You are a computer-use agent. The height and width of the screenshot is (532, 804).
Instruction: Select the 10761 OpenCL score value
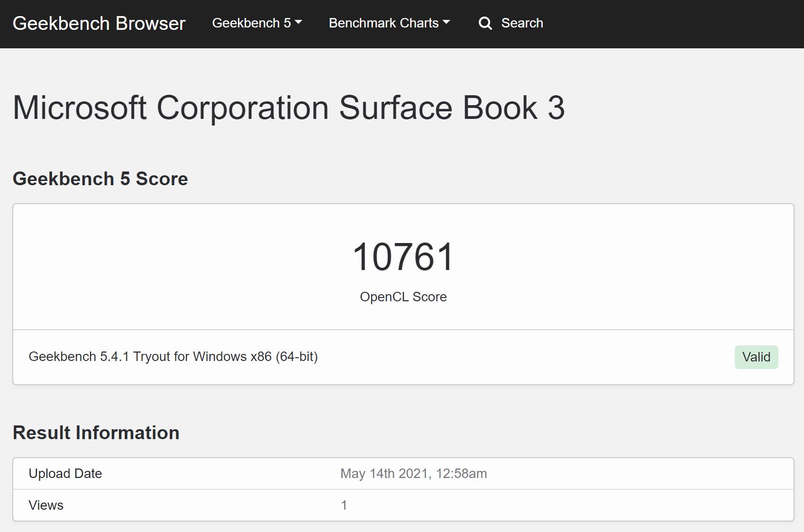click(x=403, y=256)
